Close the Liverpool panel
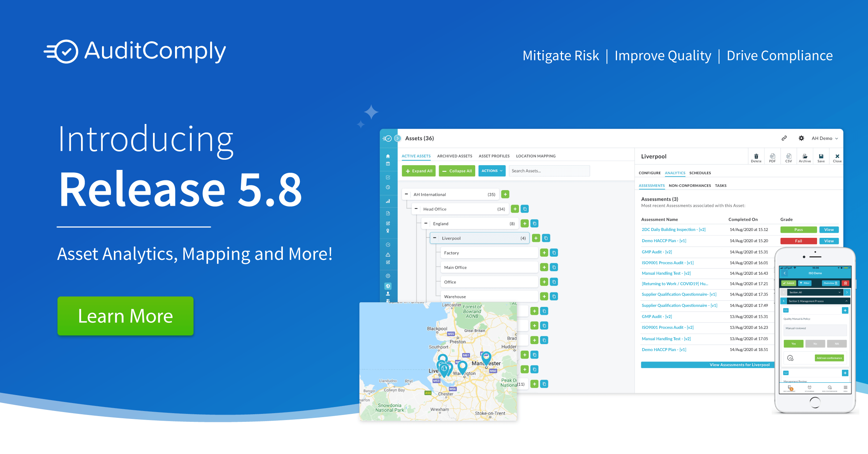This screenshot has height=454, width=868. (x=837, y=158)
